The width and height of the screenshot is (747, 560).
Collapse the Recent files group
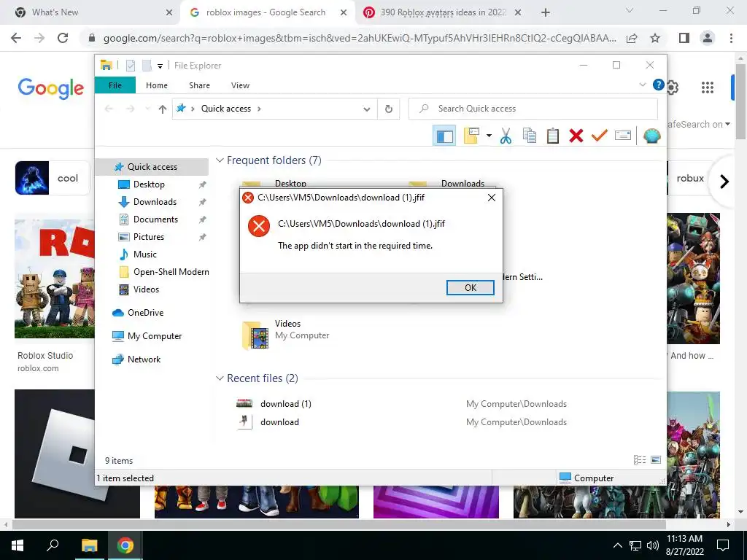coord(220,378)
